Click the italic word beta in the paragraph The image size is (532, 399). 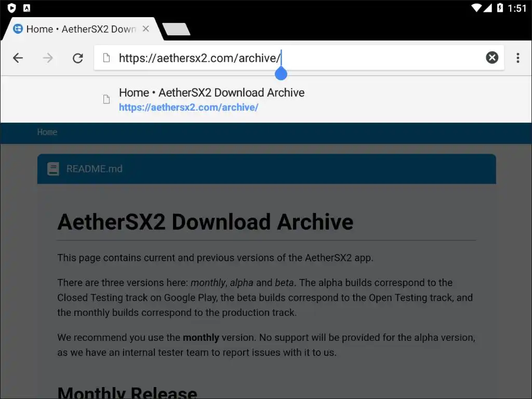coord(284,283)
